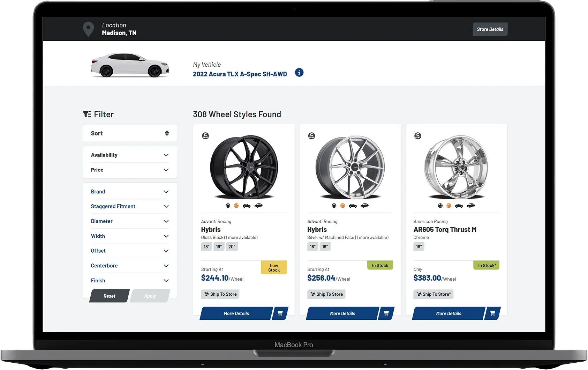Select orange wheel icon under Gloss Black Hybris

click(x=236, y=206)
